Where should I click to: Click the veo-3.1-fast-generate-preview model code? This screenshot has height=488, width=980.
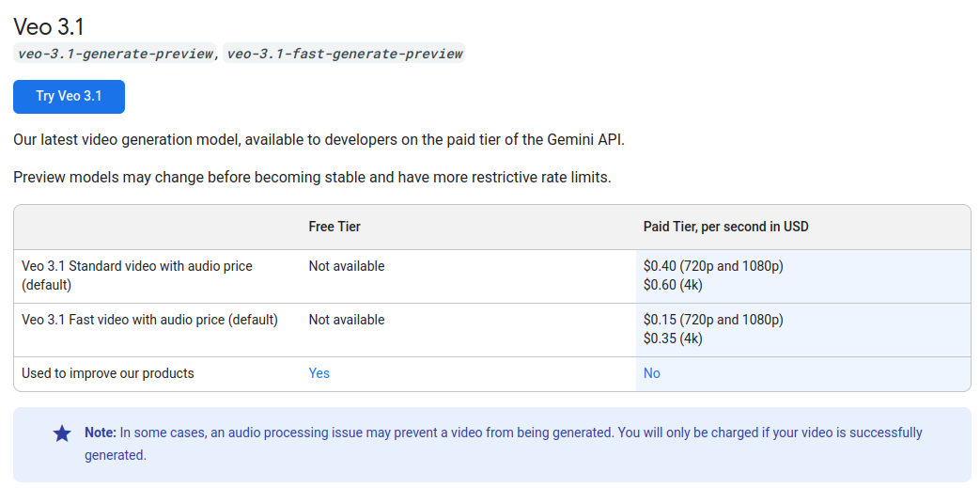coord(345,54)
